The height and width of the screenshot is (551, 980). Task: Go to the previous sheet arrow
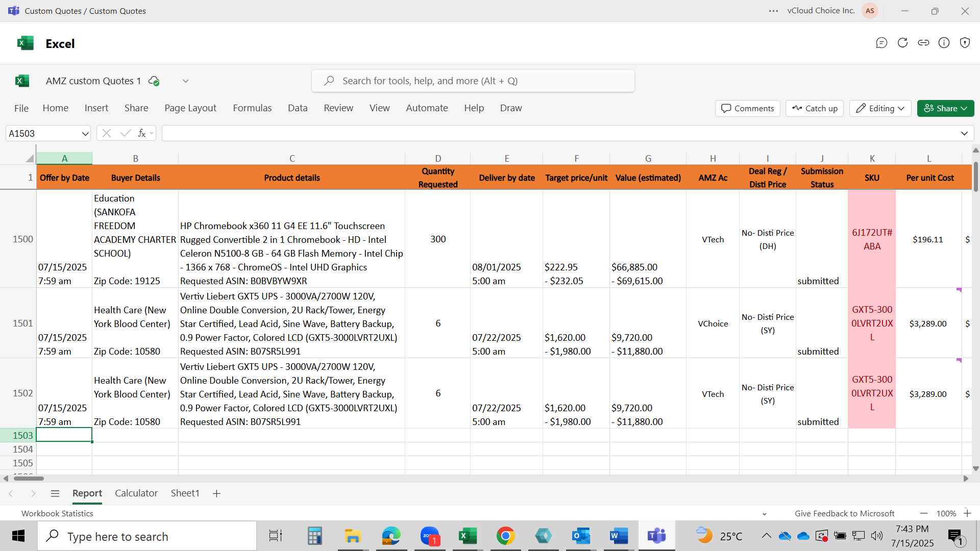click(11, 493)
